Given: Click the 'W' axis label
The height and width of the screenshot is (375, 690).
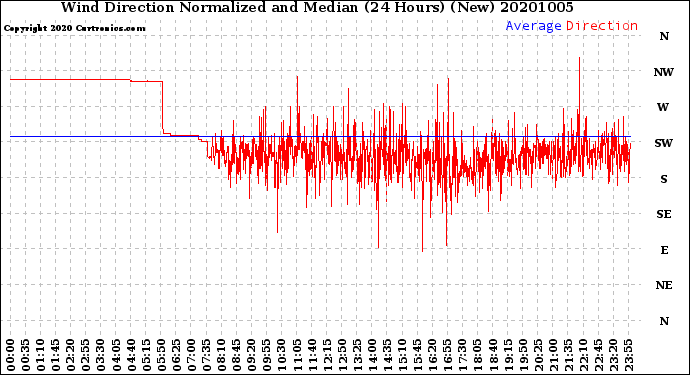Looking at the screenshot, I should (x=663, y=107).
